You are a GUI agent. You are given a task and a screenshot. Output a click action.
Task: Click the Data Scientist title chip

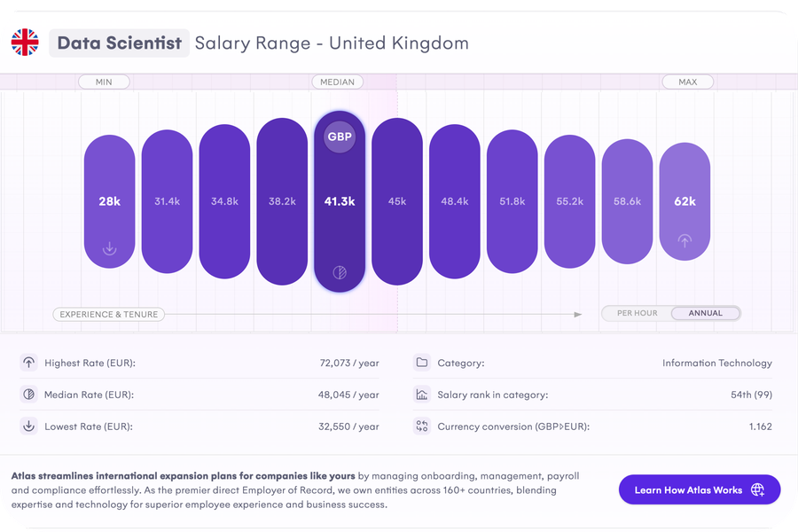(x=119, y=42)
